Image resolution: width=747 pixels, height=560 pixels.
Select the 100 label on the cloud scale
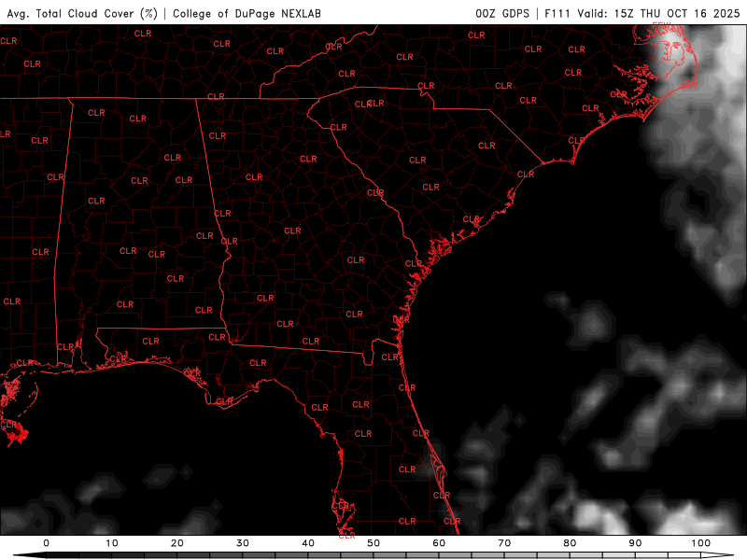(x=701, y=543)
